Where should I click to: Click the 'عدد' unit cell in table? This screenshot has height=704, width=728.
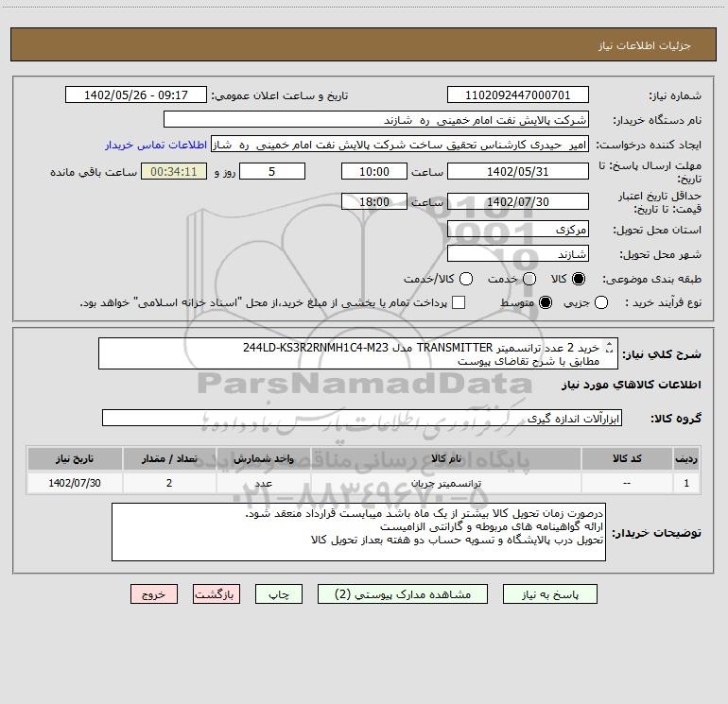pos(263,483)
